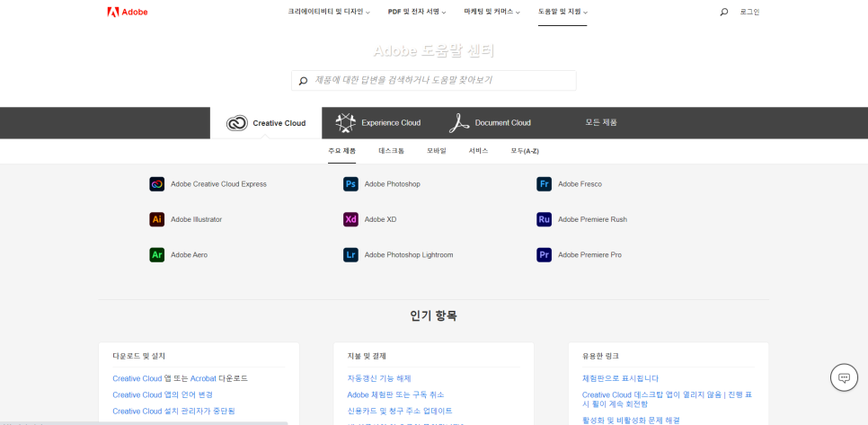Image resolution: width=868 pixels, height=425 pixels.
Task: Click the 지불 및 결제 card heading
Action: (x=367, y=356)
